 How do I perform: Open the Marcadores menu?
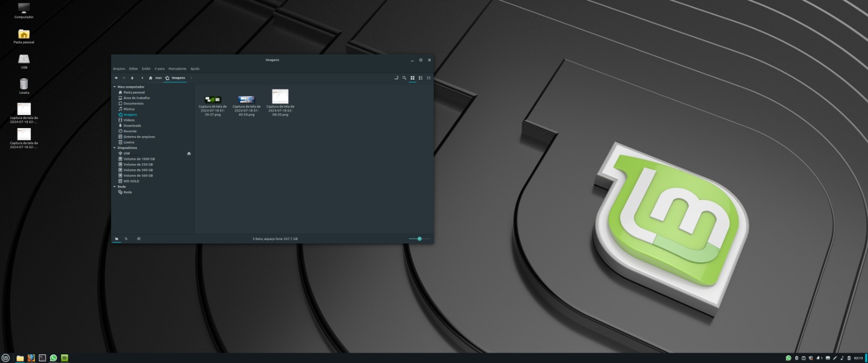tap(177, 69)
